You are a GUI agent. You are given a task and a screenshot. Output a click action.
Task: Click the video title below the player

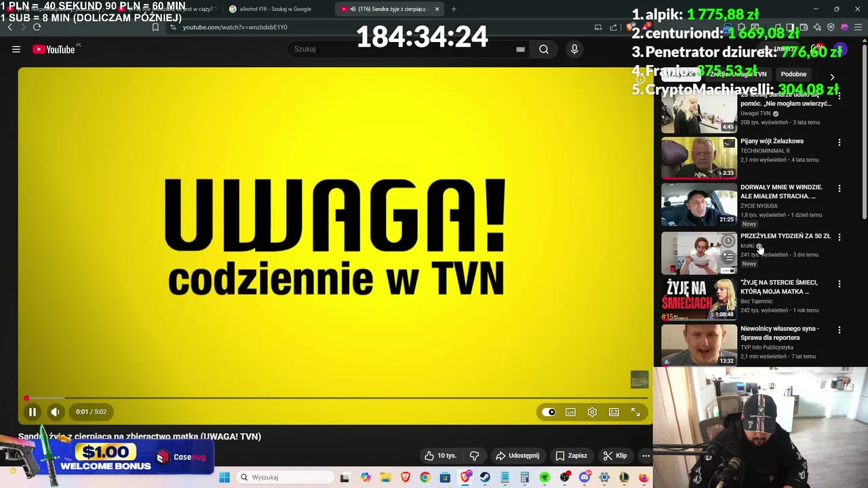(140, 436)
